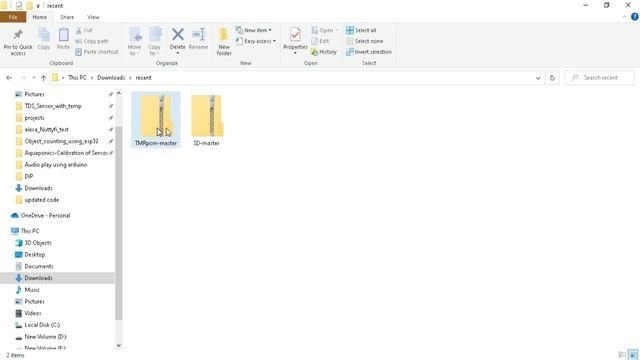
Task: Click Invert selection in ribbon
Action: (369, 52)
